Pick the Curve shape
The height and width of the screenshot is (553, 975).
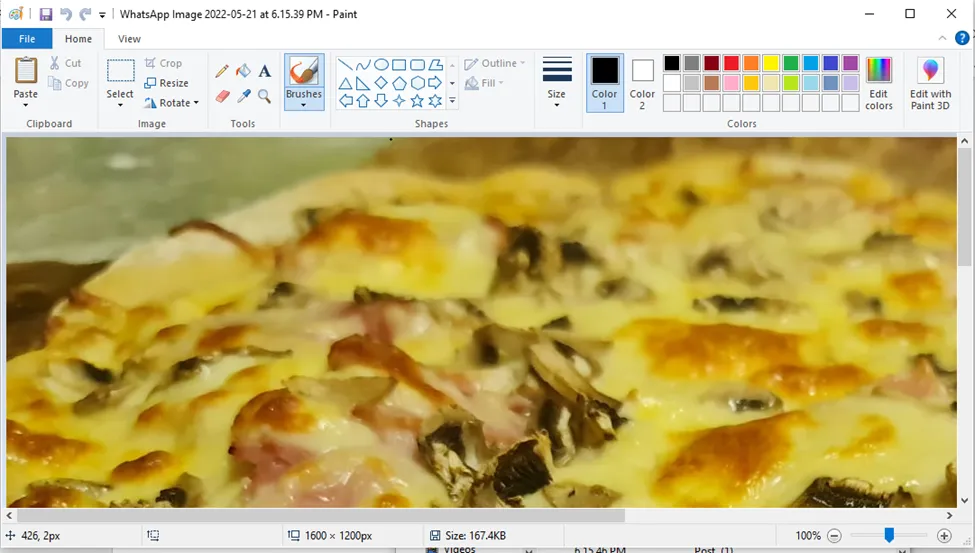click(x=363, y=65)
